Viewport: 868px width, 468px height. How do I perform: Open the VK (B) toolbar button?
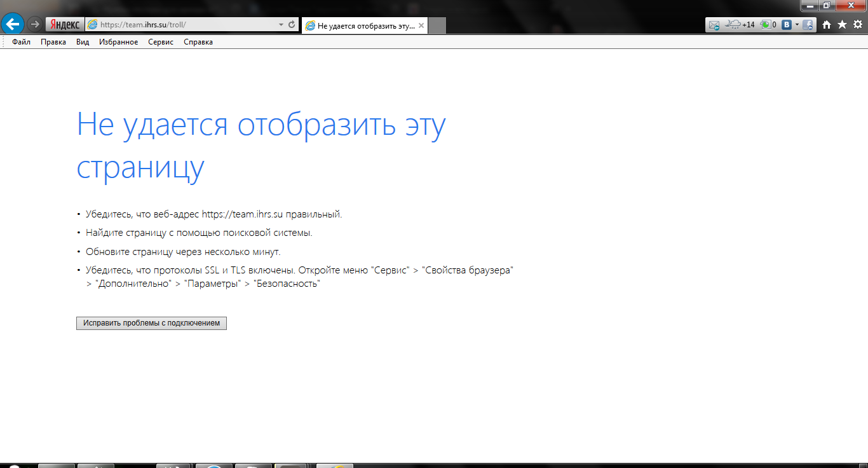click(x=787, y=25)
